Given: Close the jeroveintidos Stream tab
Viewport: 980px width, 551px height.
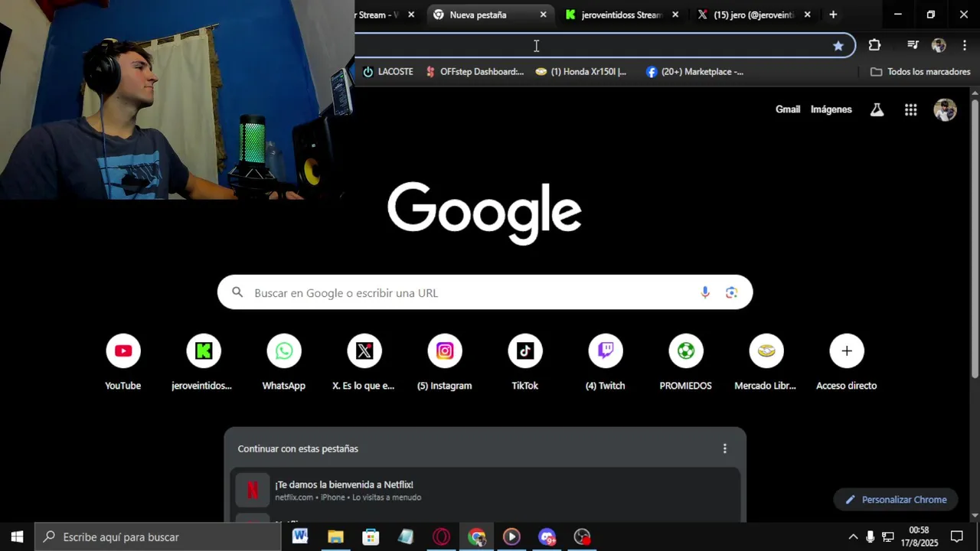Looking at the screenshot, I should click(x=675, y=15).
